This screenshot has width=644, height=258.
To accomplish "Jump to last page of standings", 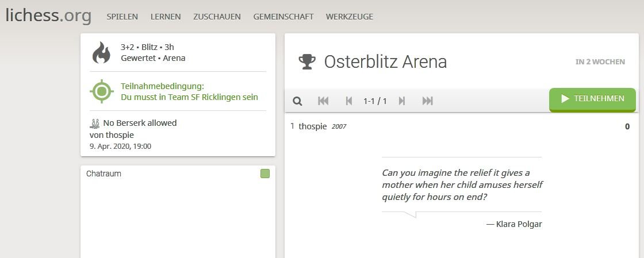I will pyautogui.click(x=427, y=101).
